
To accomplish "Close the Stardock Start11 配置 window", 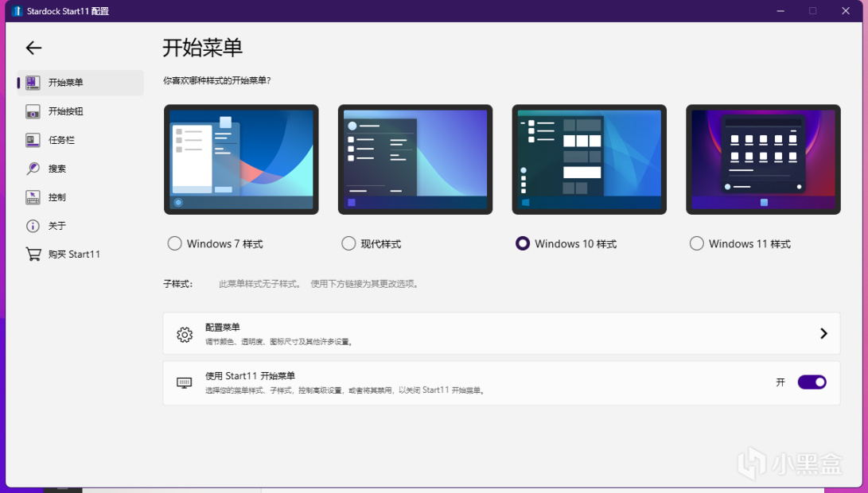I will point(845,11).
